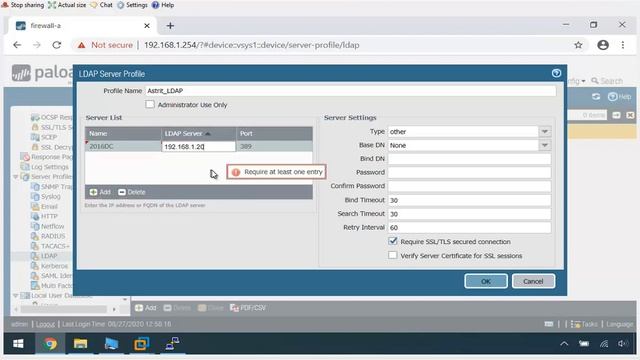Bookmark this page with star icon
This screenshot has width=640, height=360.
[578, 45]
